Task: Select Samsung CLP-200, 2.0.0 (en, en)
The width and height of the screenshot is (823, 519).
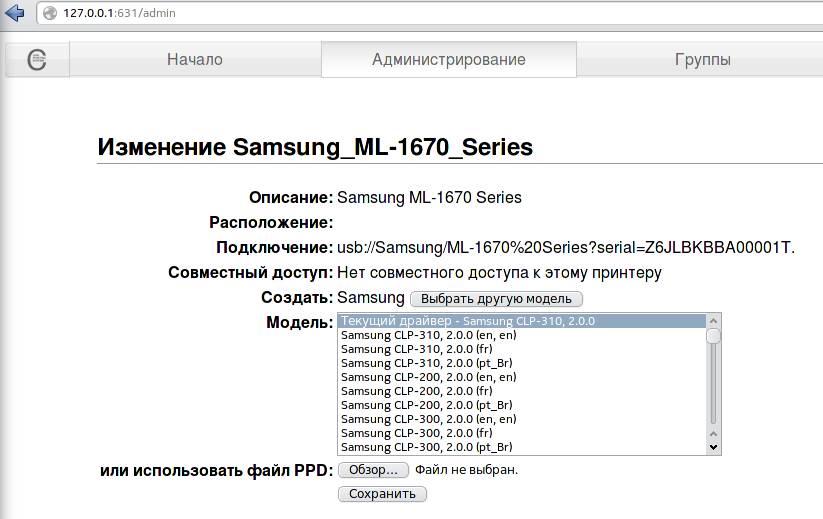Action: click(x=522, y=377)
